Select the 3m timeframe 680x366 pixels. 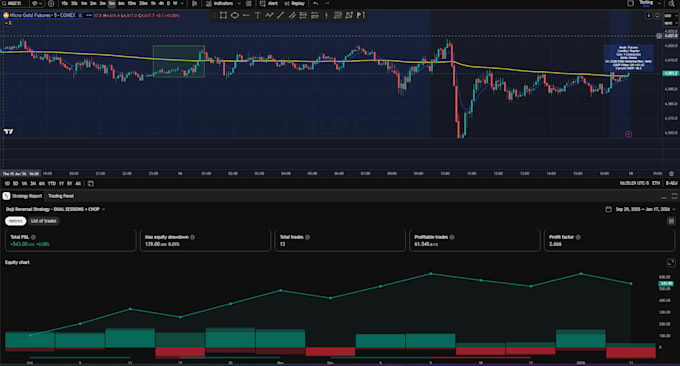coord(102,3)
